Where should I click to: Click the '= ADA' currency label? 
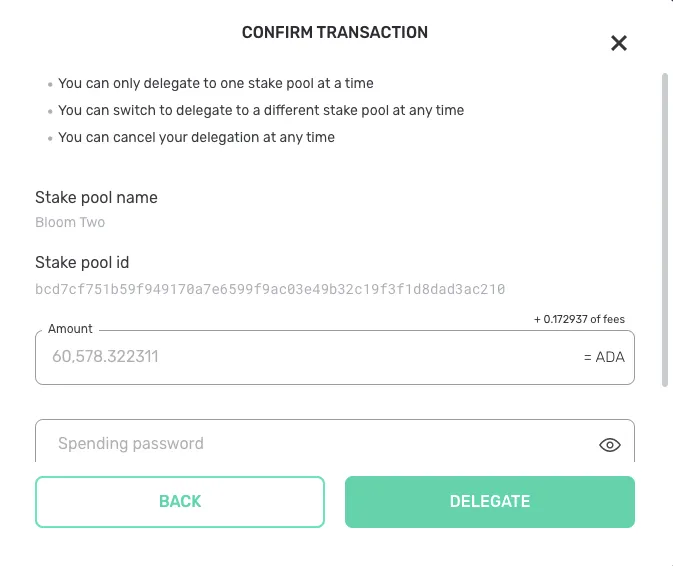(604, 357)
